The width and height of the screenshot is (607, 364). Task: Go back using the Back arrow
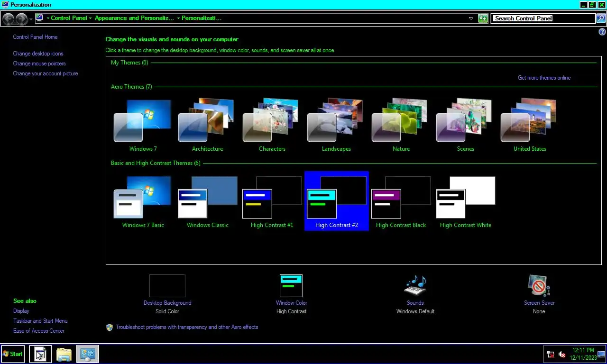pos(9,18)
